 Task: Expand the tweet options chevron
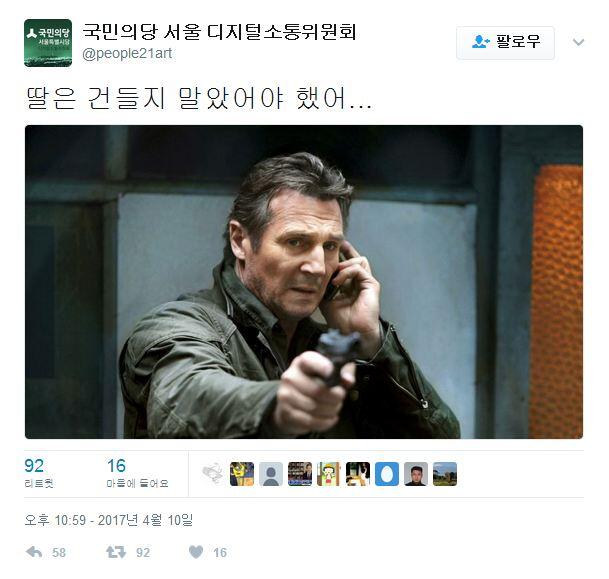click(578, 42)
